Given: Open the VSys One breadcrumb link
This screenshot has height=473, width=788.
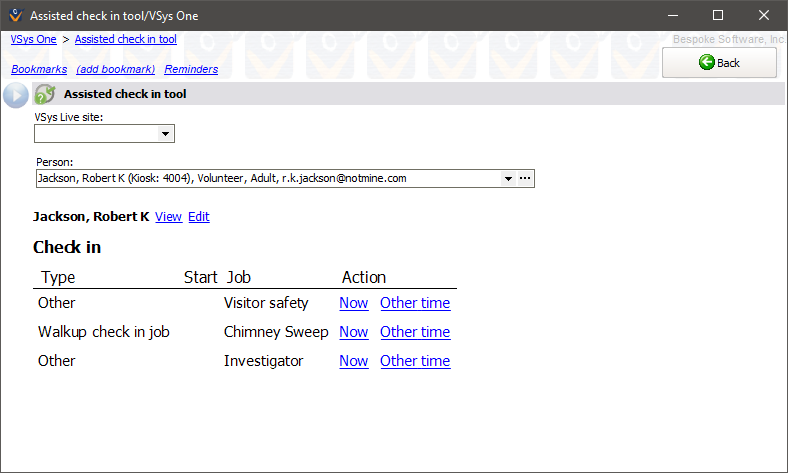Looking at the screenshot, I should point(34,39).
